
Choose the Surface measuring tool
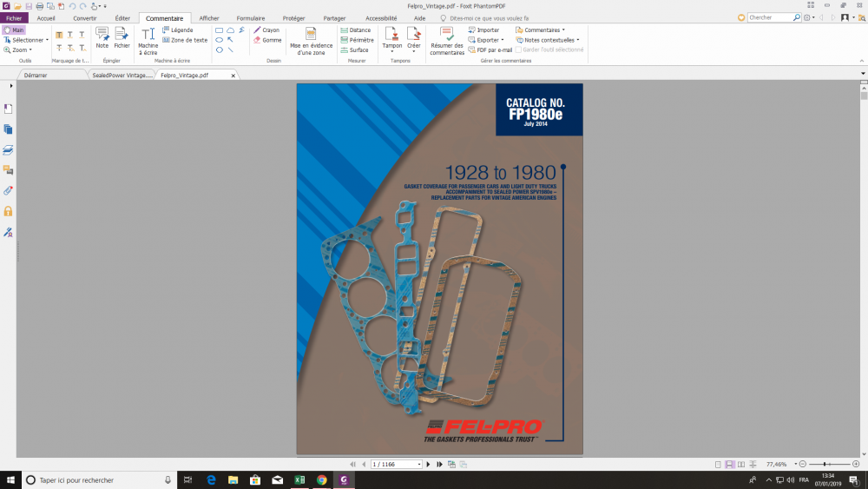(354, 50)
